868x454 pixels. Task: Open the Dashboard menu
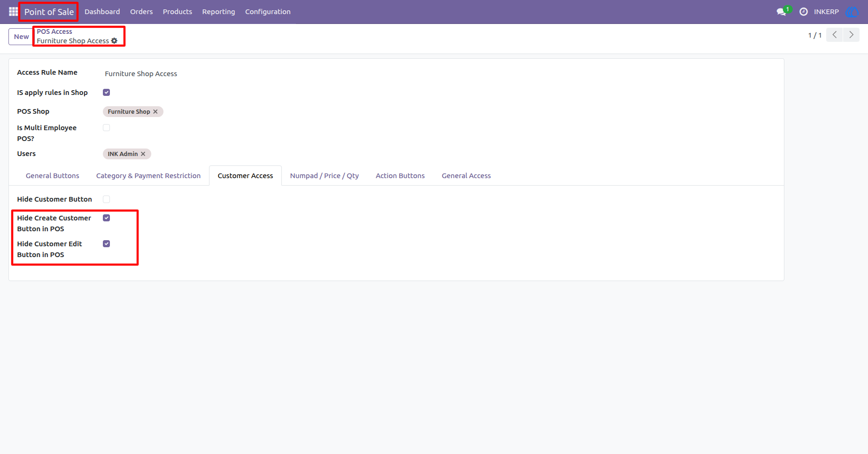pos(102,12)
